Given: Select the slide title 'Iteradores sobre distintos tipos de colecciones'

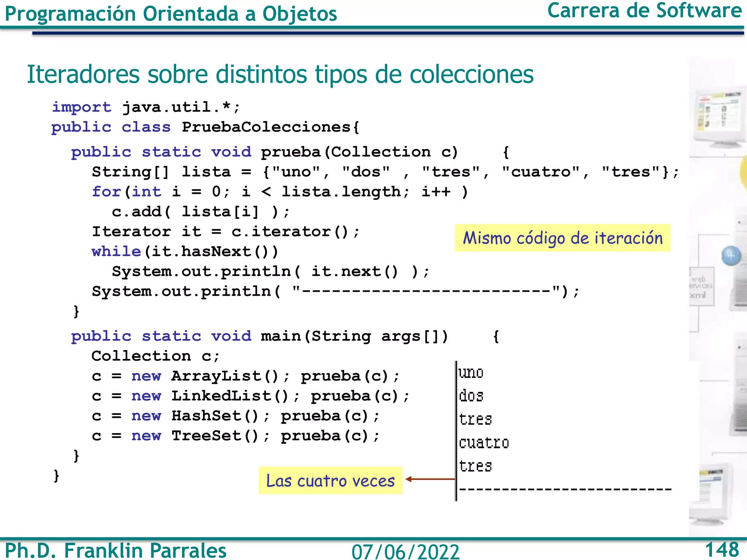Looking at the screenshot, I should pyautogui.click(x=280, y=74).
